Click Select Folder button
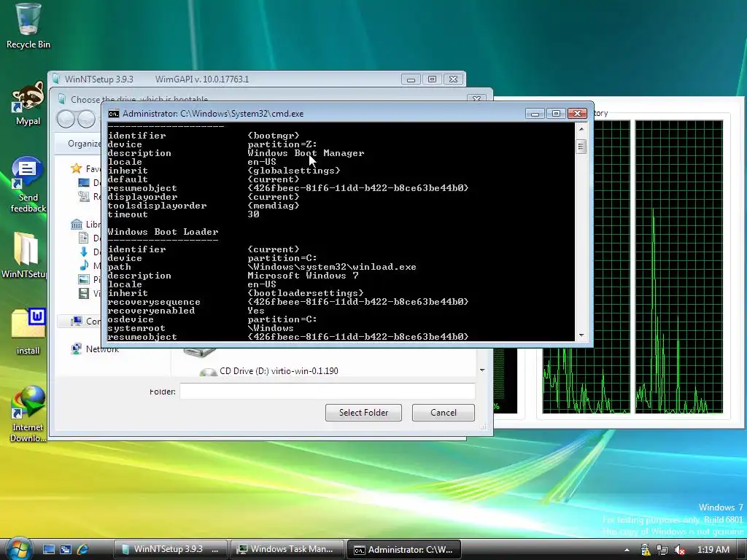747x560 pixels. coord(363,413)
